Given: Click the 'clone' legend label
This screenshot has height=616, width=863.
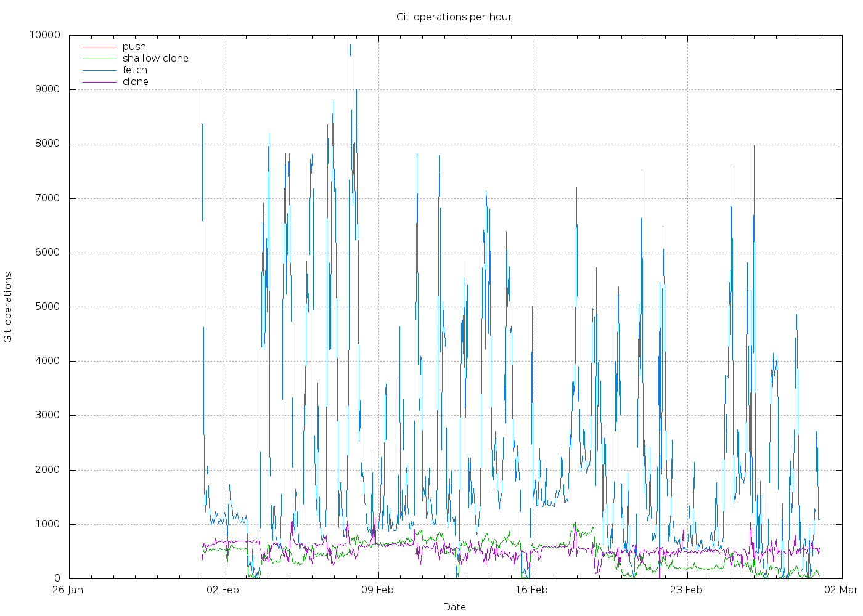Looking at the screenshot, I should coord(135,82).
